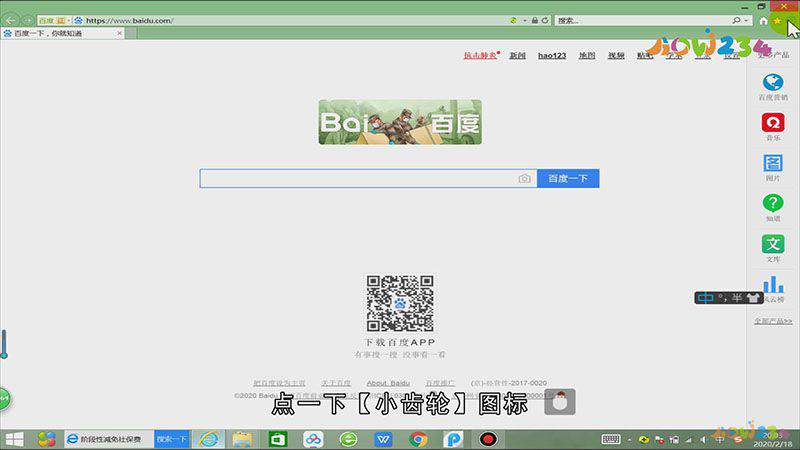Toggle the 半 half-width mode on the IME bar
Image resolution: width=800 pixels, height=450 pixels.
tap(737, 298)
